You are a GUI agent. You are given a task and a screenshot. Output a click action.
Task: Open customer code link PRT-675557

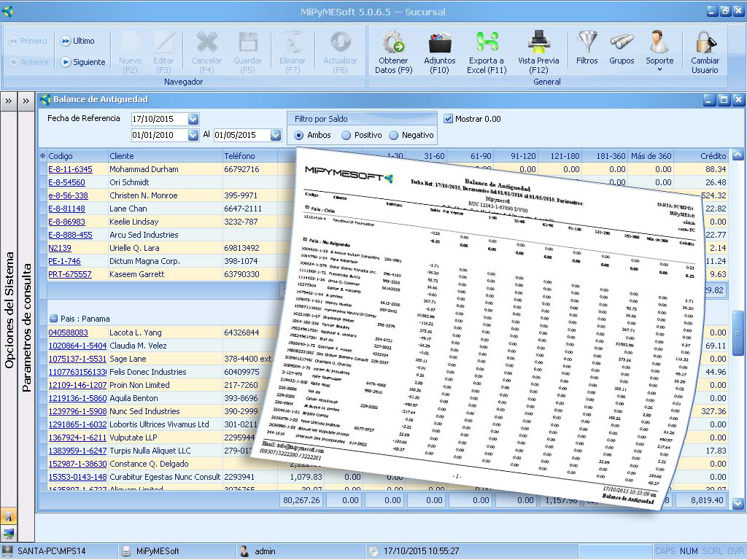point(69,274)
